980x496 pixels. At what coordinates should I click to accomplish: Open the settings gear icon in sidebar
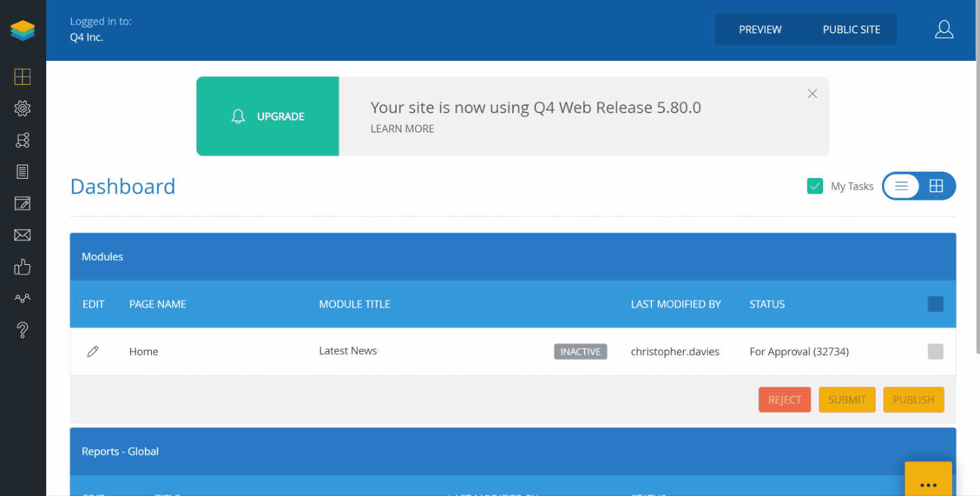point(22,109)
